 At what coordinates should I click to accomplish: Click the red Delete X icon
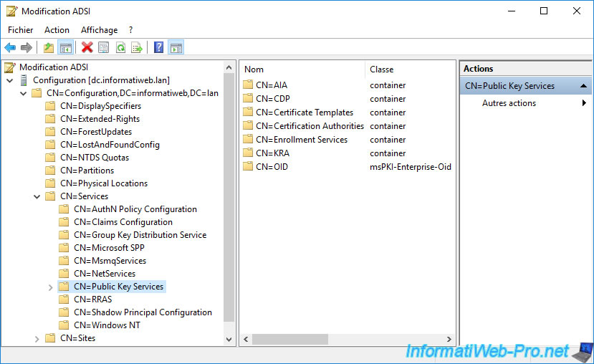pyautogui.click(x=87, y=48)
